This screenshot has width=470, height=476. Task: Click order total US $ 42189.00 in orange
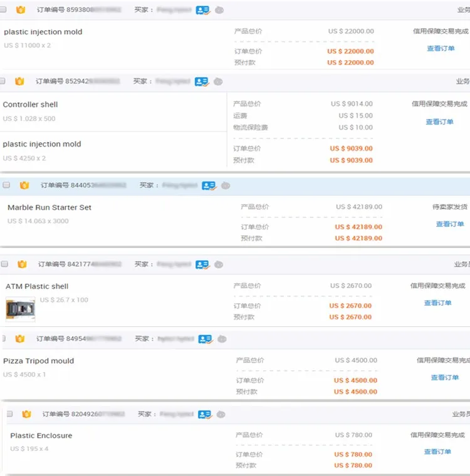(x=358, y=227)
